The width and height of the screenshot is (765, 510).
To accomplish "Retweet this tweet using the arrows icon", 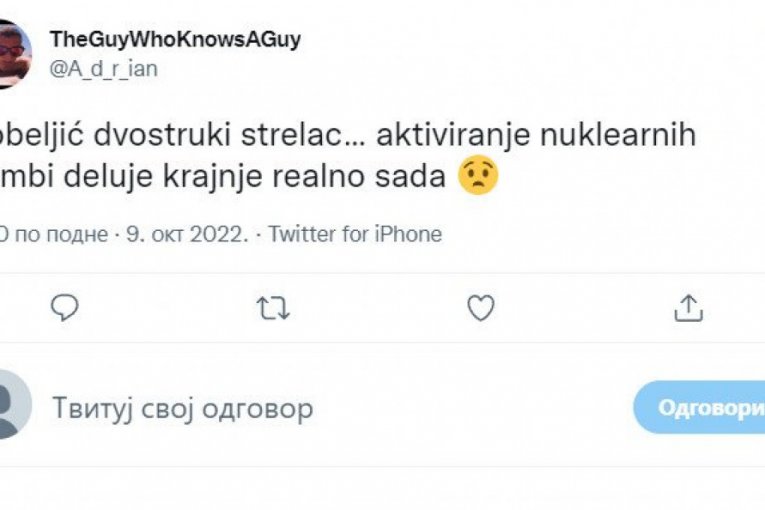I will [272, 309].
